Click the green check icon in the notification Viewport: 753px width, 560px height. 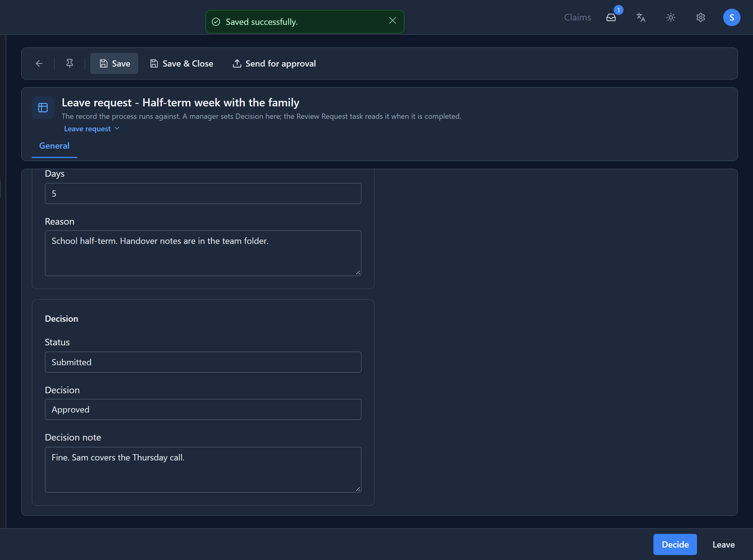(216, 22)
